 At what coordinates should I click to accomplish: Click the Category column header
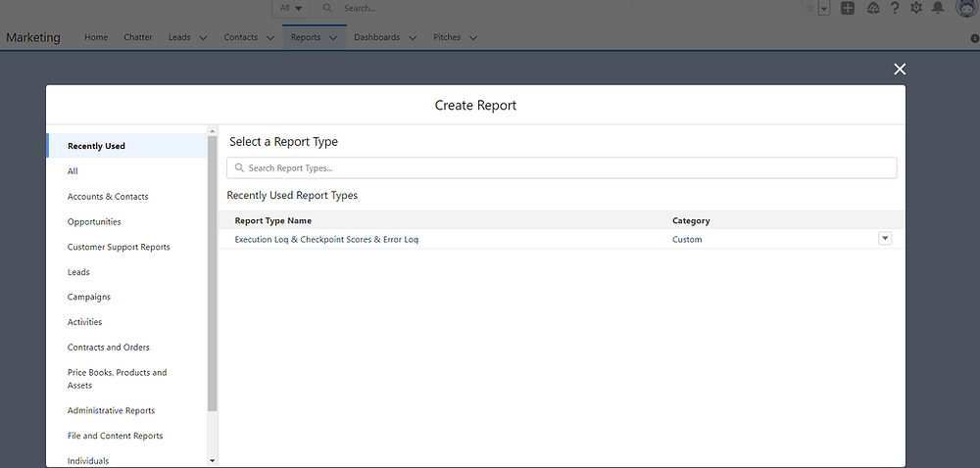pyautogui.click(x=691, y=220)
